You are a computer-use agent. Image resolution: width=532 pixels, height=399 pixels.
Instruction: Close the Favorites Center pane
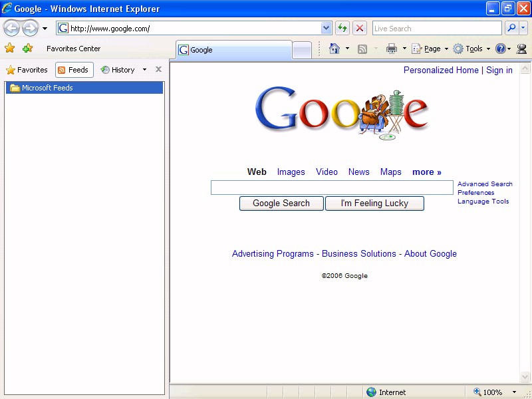[x=158, y=70]
